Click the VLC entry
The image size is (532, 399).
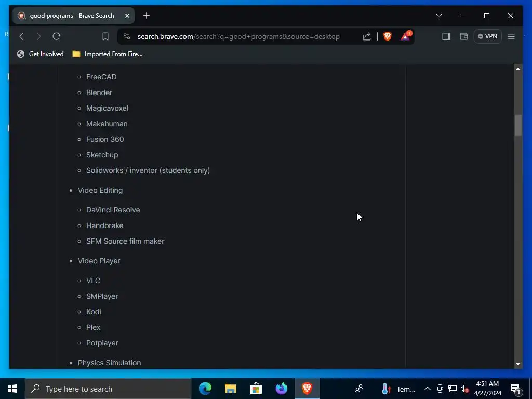click(x=93, y=281)
